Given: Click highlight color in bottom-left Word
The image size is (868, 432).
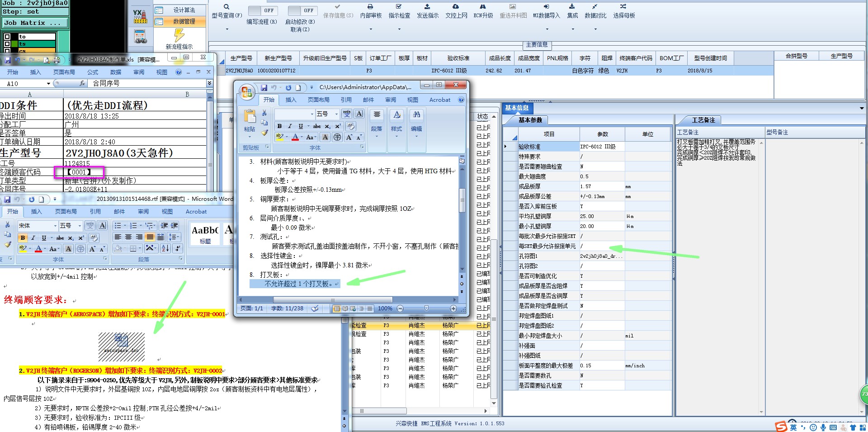Looking at the screenshot, I should click(22, 248).
